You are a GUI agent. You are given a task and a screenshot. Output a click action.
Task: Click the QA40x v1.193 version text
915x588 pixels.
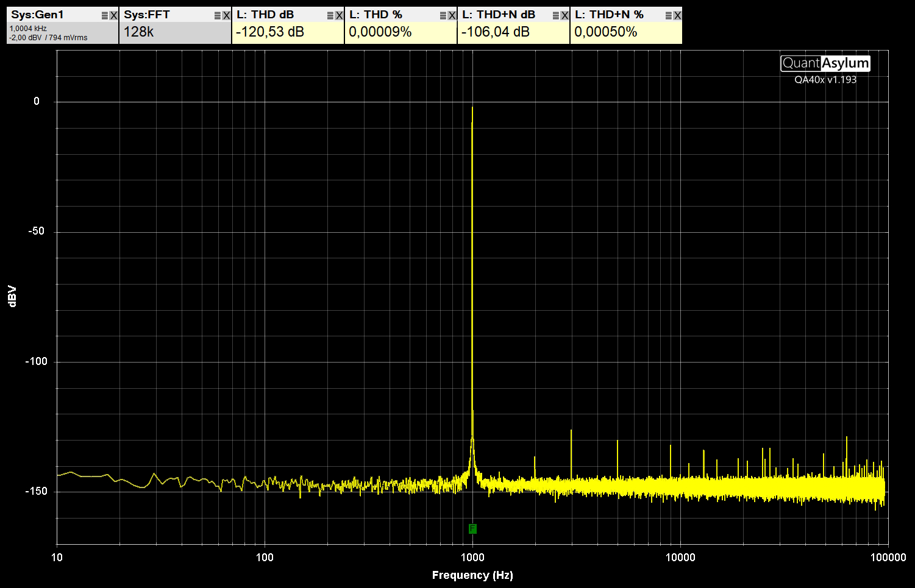825,79
